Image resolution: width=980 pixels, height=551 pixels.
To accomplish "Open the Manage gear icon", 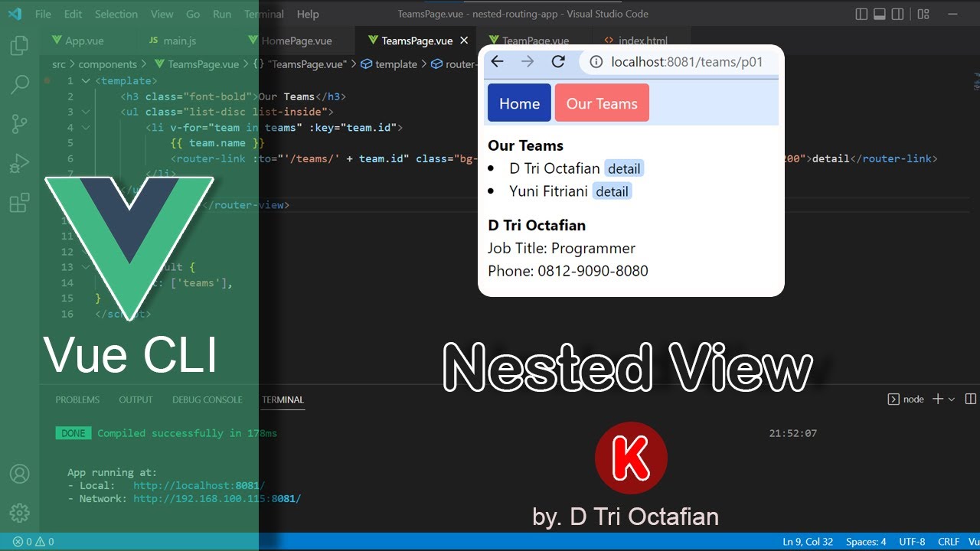I will (19, 513).
